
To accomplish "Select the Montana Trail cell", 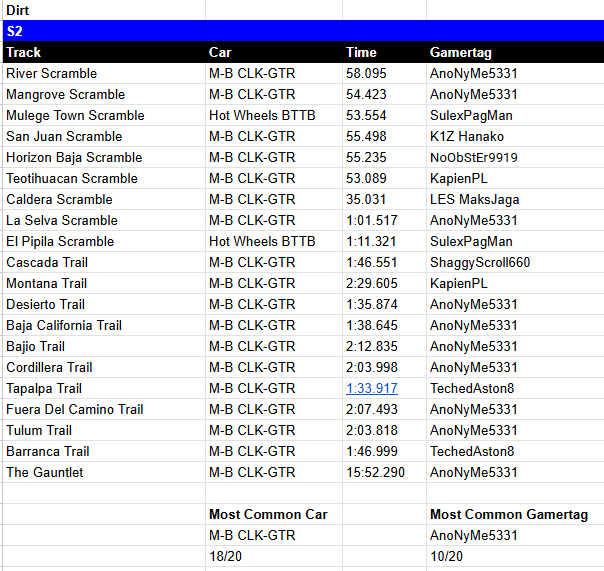I will [104, 283].
